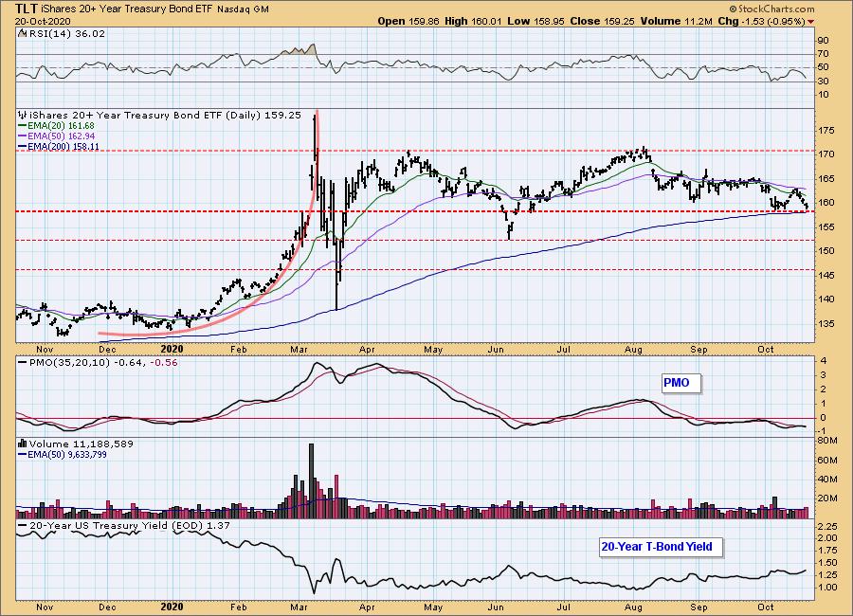Click the Close 159.25 value
This screenshot has width=853, height=616.
click(x=602, y=21)
